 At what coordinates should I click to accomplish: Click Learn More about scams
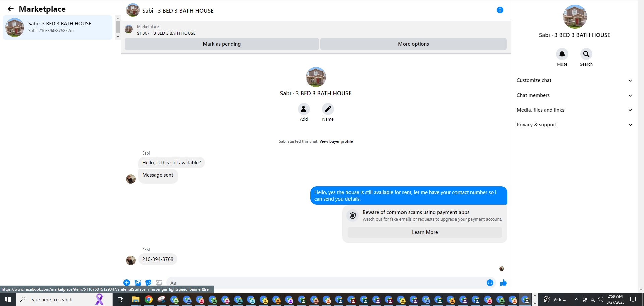pyautogui.click(x=425, y=232)
